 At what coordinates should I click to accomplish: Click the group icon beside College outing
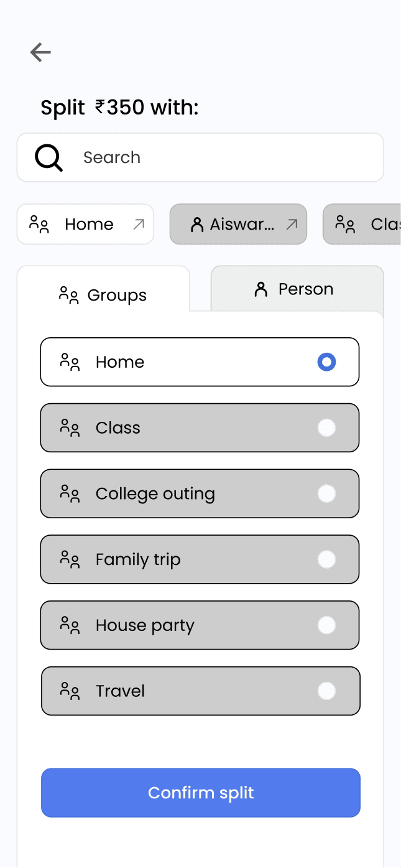[70, 493]
